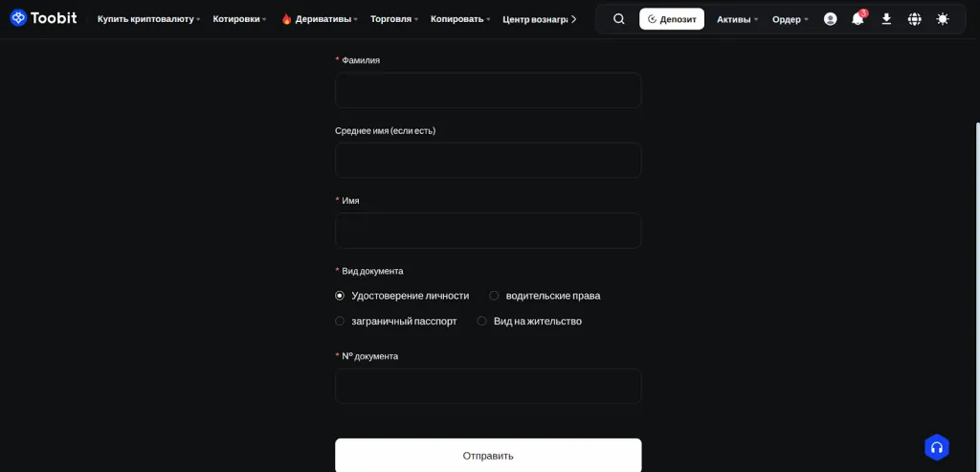Screen dimensions: 980x472
Task: Open the Ордер dropdown
Action: [x=790, y=19]
